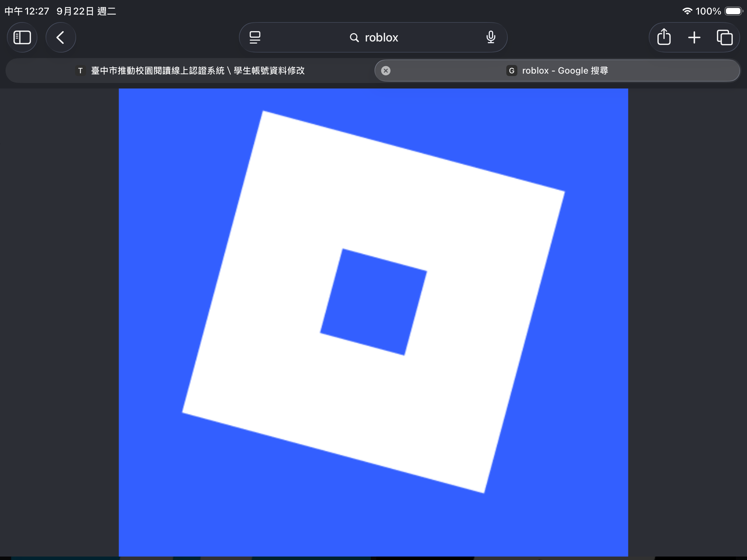Viewport: 747px width, 560px height.
Task: Tap the 100% battery percentage
Action: pyautogui.click(x=708, y=11)
